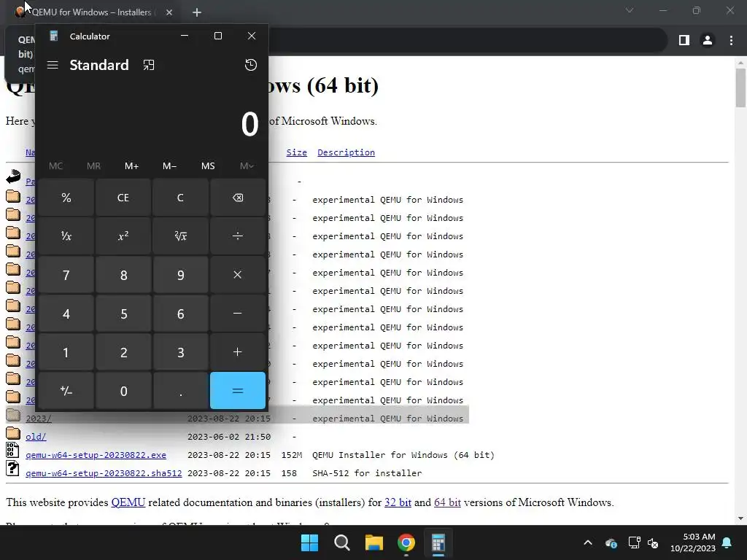Click the plus/minus sign toggle key
The width and height of the screenshot is (747, 560).
coord(66,391)
